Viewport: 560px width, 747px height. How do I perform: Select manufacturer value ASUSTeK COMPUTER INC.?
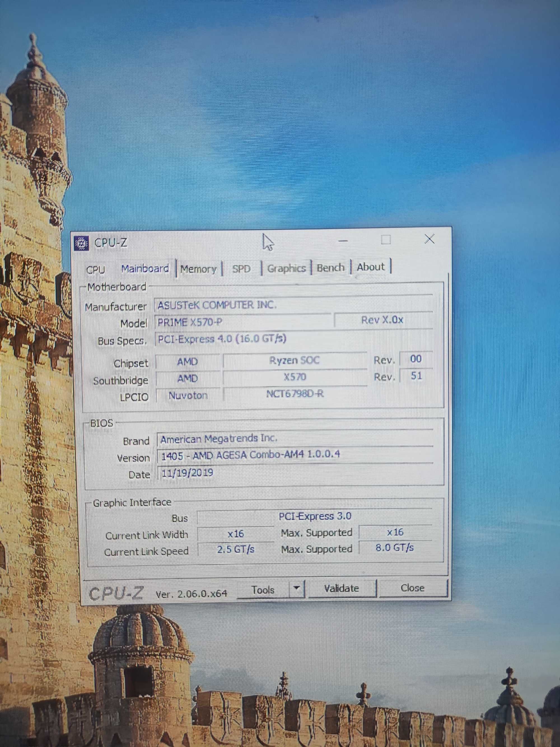click(293, 305)
